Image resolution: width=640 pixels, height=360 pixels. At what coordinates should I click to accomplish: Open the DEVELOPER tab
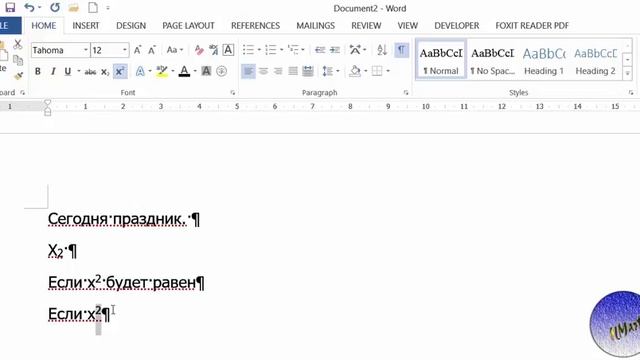point(457,26)
